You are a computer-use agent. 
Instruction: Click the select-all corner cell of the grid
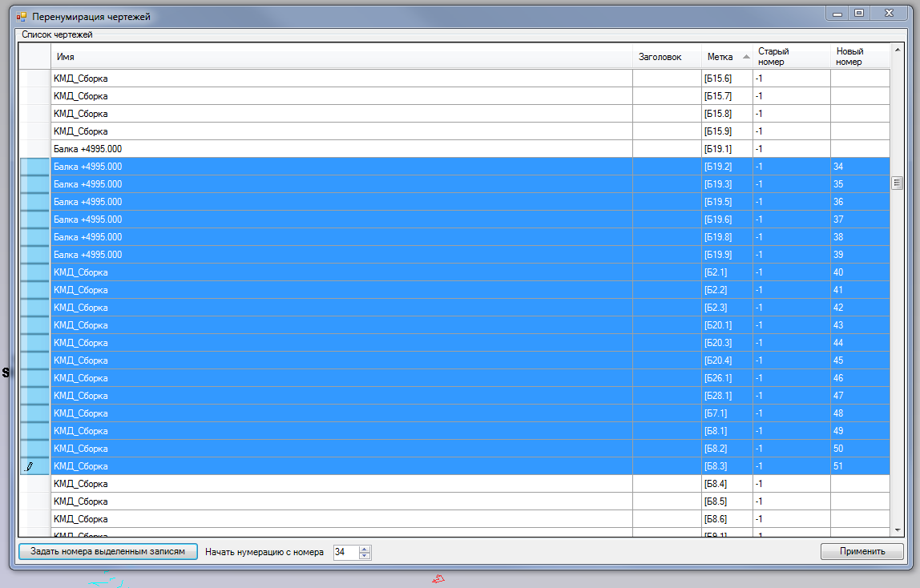34,57
